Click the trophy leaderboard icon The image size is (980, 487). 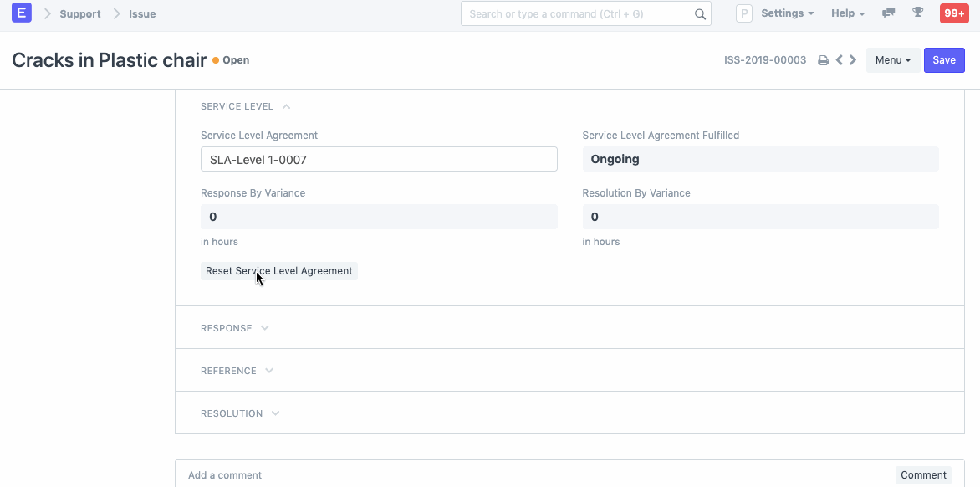(x=917, y=13)
